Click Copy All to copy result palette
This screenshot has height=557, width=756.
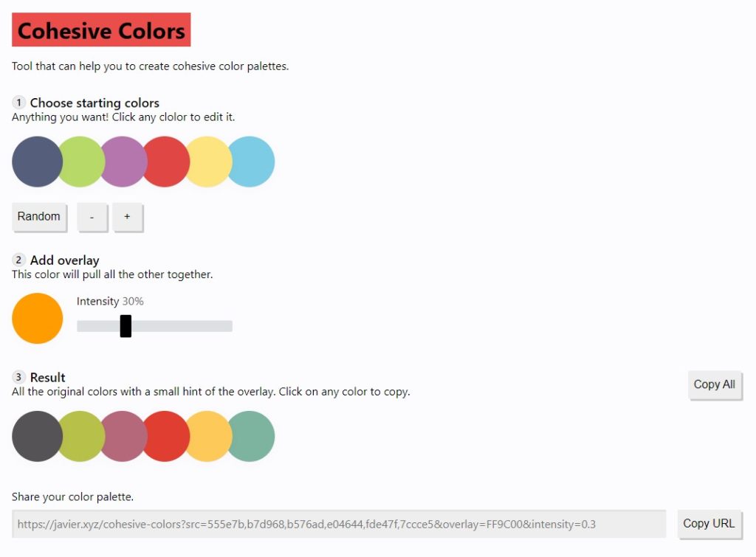click(714, 384)
